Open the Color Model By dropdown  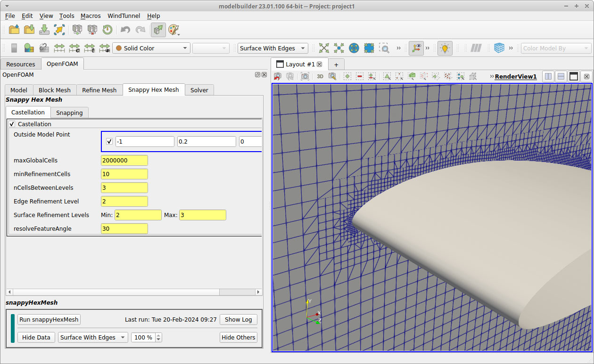tap(556, 48)
